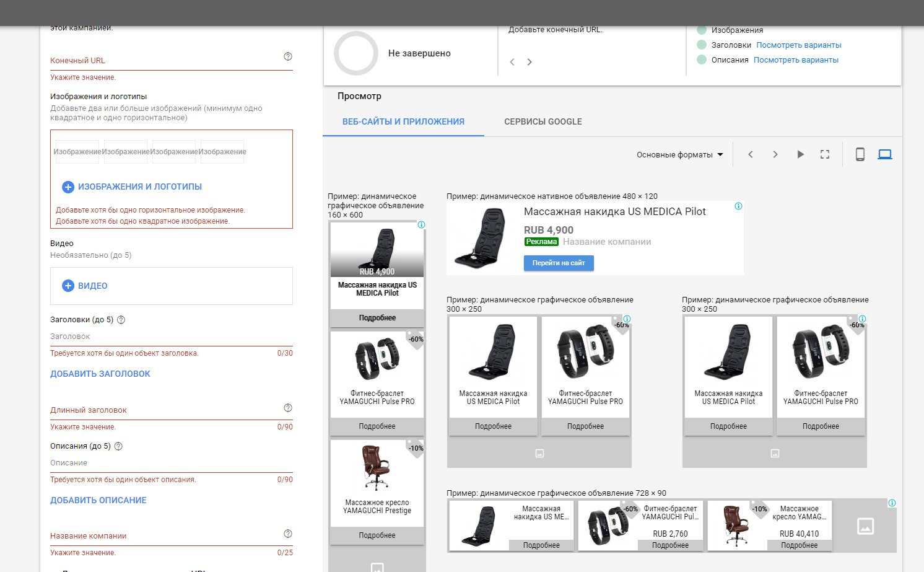Show previous ad preview format
This screenshot has width=924, height=572.
751,154
